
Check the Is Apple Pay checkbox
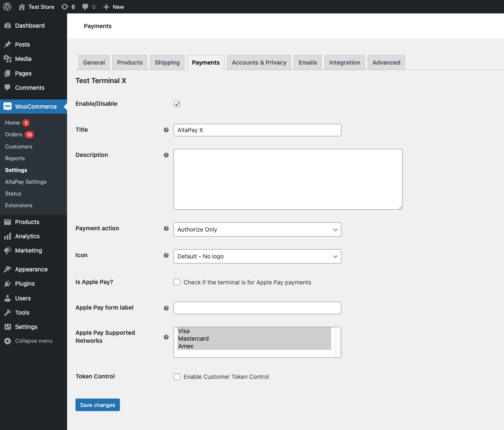(x=177, y=282)
